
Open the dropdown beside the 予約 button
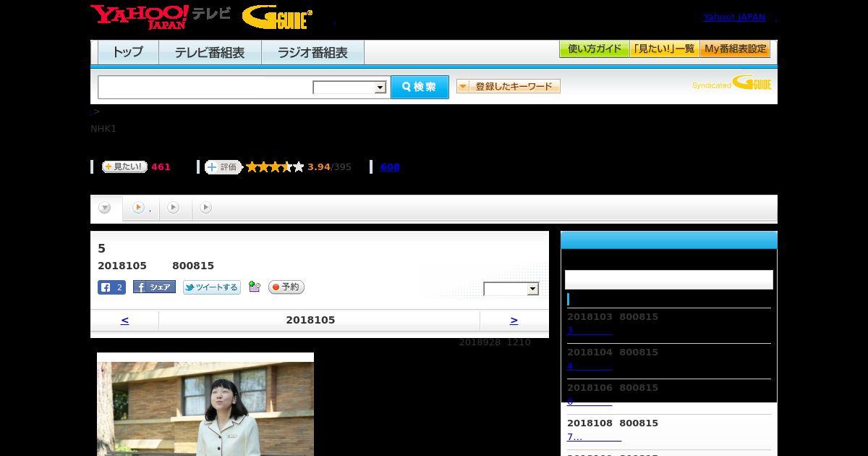pos(511,289)
